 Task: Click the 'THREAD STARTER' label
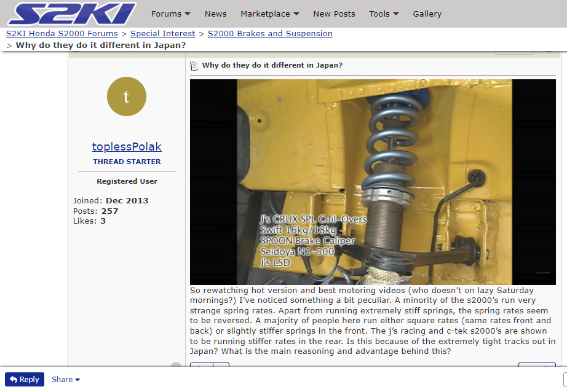[127, 162]
